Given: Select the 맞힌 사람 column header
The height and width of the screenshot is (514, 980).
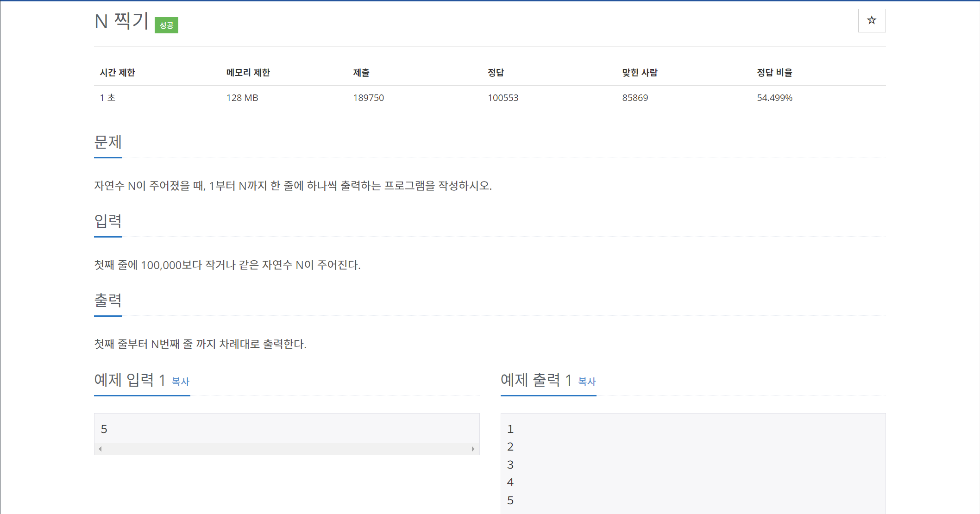Looking at the screenshot, I should tap(640, 73).
